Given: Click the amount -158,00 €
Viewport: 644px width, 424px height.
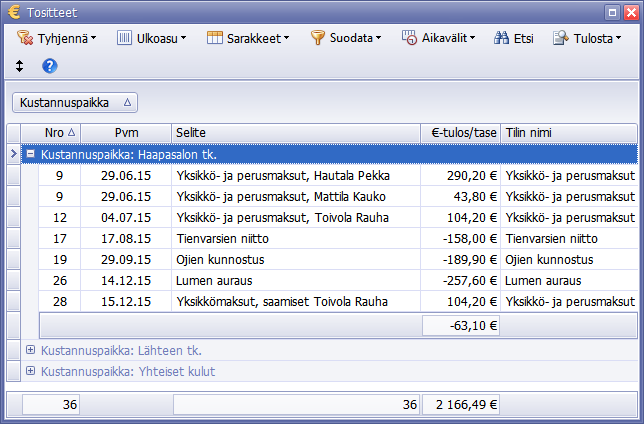Looking at the screenshot, I should click(470, 239).
